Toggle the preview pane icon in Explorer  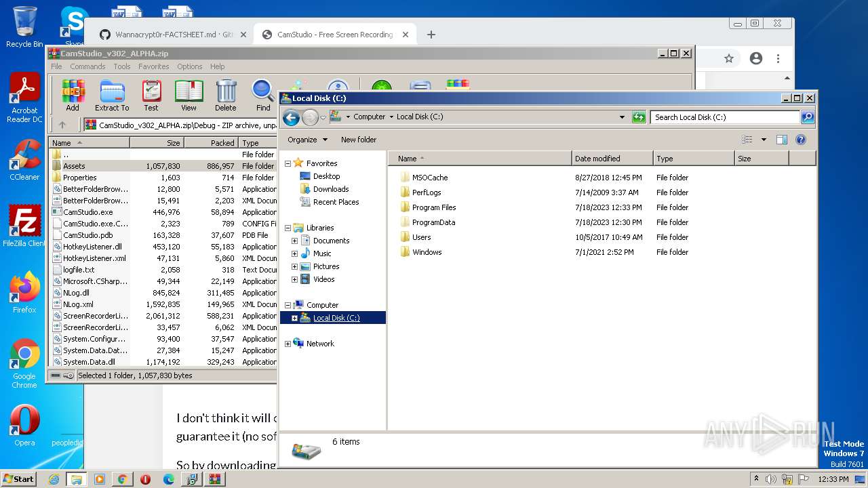click(x=781, y=140)
